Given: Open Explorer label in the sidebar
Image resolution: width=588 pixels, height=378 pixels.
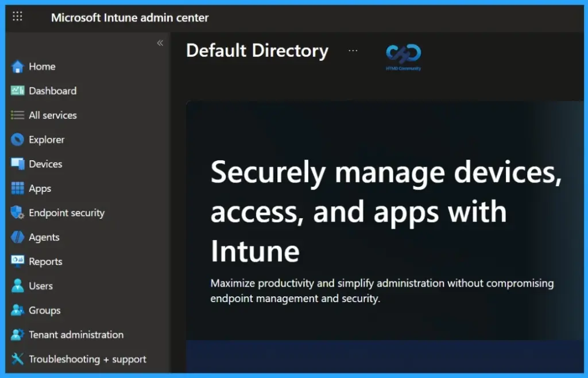Looking at the screenshot, I should coord(47,140).
